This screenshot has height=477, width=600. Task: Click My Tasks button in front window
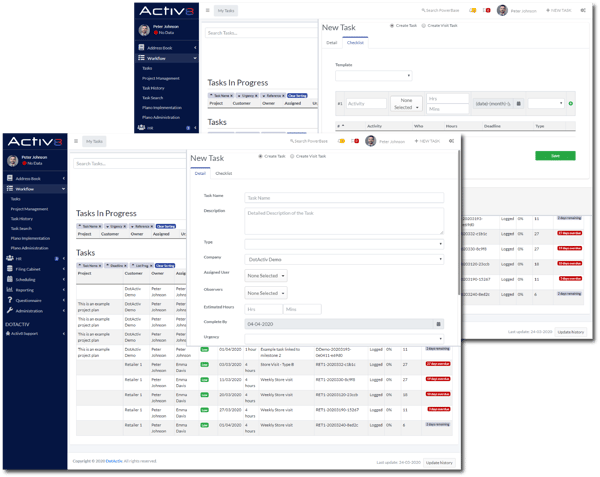coord(94,141)
